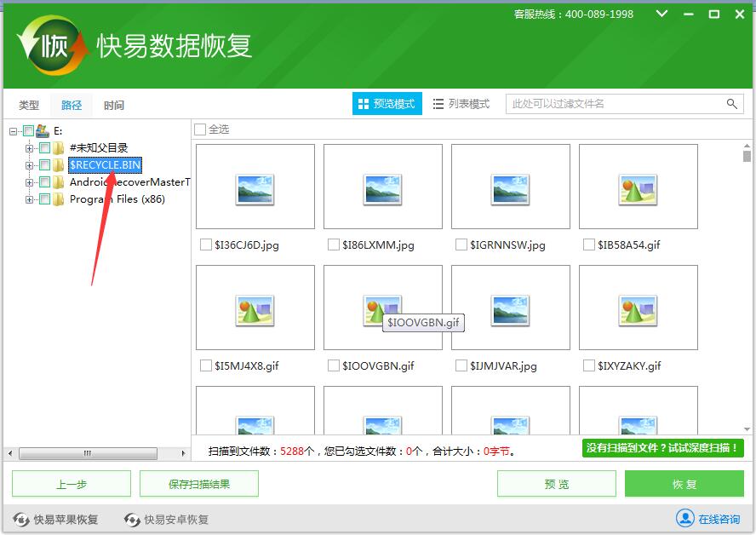Expand the $RECYCLE.BIN tree node
756x535 pixels.
pos(30,165)
